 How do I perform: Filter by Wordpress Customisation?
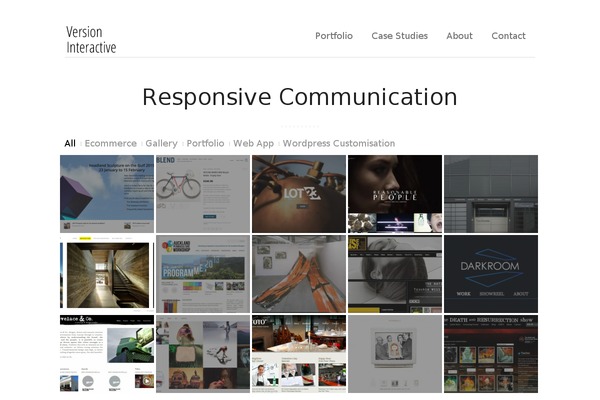coord(339,144)
